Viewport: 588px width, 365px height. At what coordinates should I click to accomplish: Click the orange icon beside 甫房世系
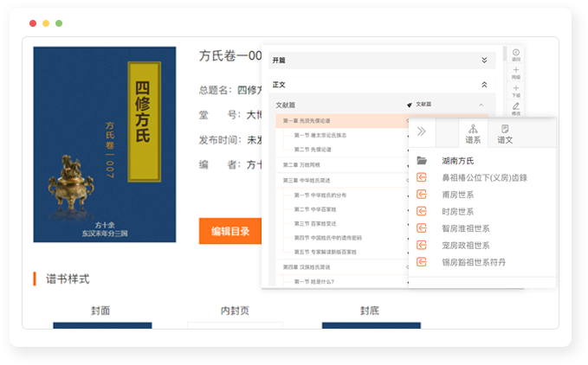point(422,195)
